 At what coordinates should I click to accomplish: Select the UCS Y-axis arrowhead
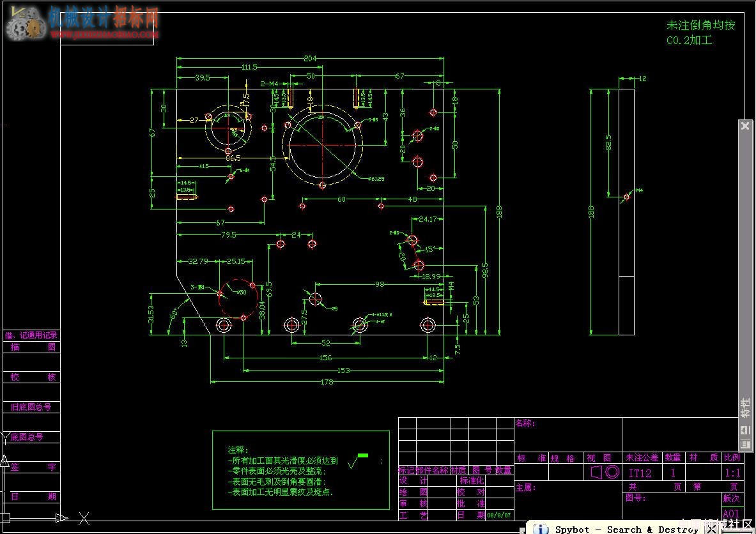pyautogui.click(x=4, y=461)
